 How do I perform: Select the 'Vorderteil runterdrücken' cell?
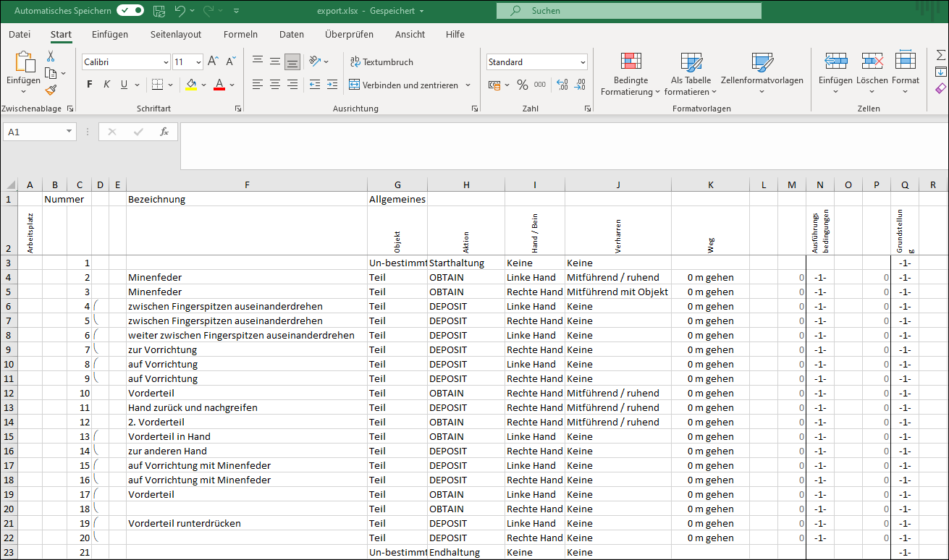point(247,523)
